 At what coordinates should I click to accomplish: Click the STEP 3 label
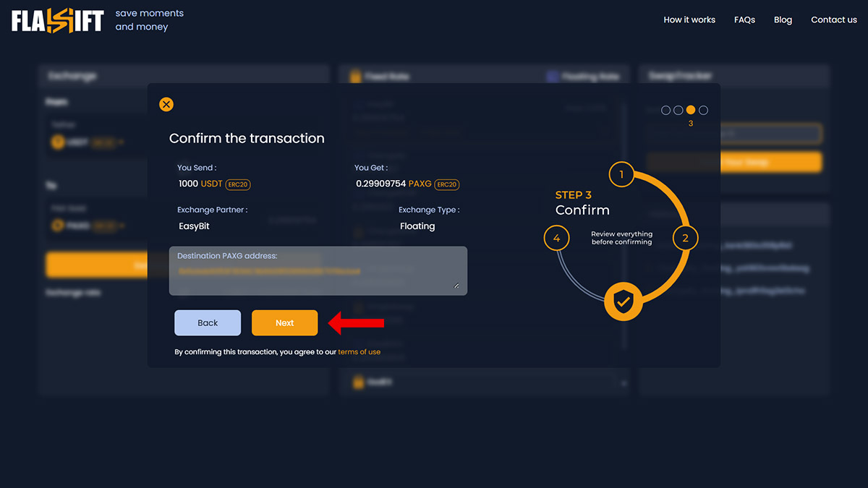tap(574, 195)
